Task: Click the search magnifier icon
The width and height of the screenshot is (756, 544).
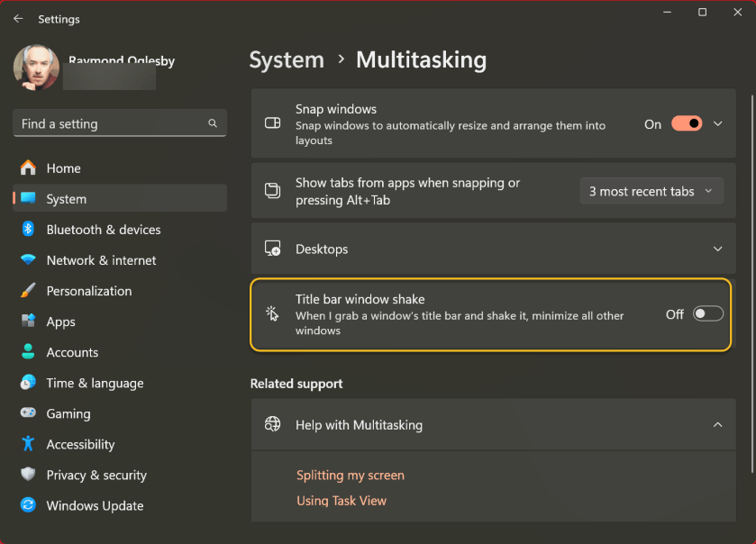Action: tap(213, 123)
